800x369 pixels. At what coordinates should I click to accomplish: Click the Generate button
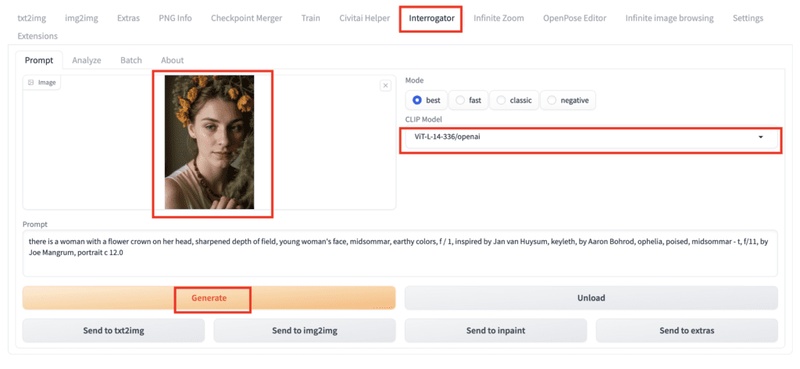pyautogui.click(x=209, y=298)
